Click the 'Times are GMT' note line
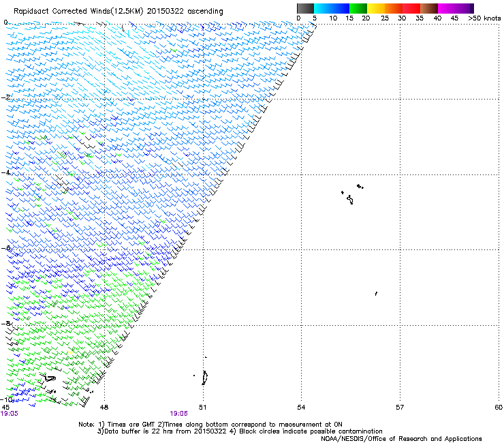Viewport: 504px width, 443px height. [x=210, y=425]
